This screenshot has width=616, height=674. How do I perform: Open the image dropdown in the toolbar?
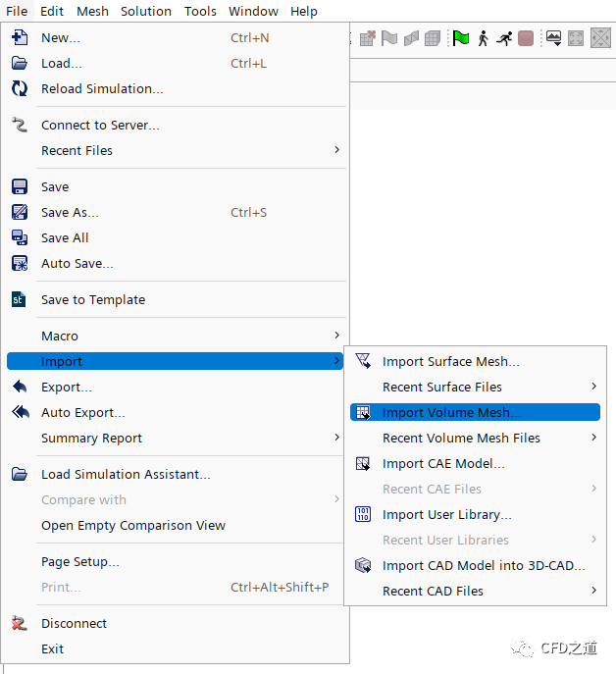554,38
